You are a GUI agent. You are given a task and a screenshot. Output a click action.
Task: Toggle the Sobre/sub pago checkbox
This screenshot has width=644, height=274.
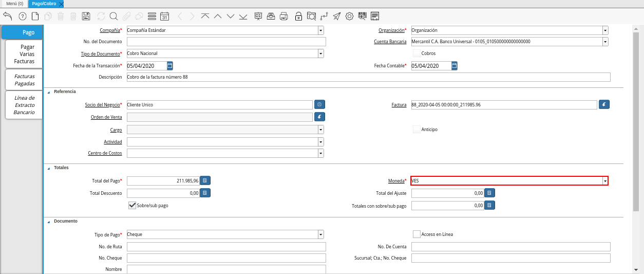(132, 205)
